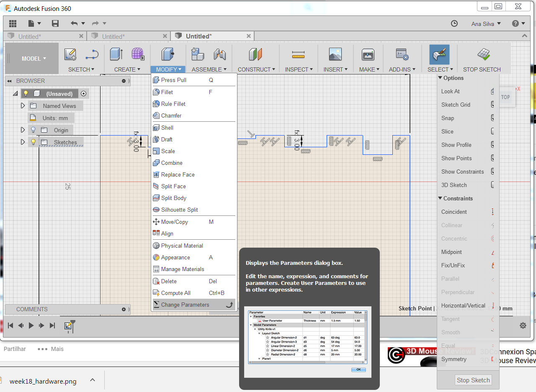Viewport: 536px width, 392px height.
Task: Click the Press Pull toolbar icon above MODIFY
Action: click(x=167, y=54)
